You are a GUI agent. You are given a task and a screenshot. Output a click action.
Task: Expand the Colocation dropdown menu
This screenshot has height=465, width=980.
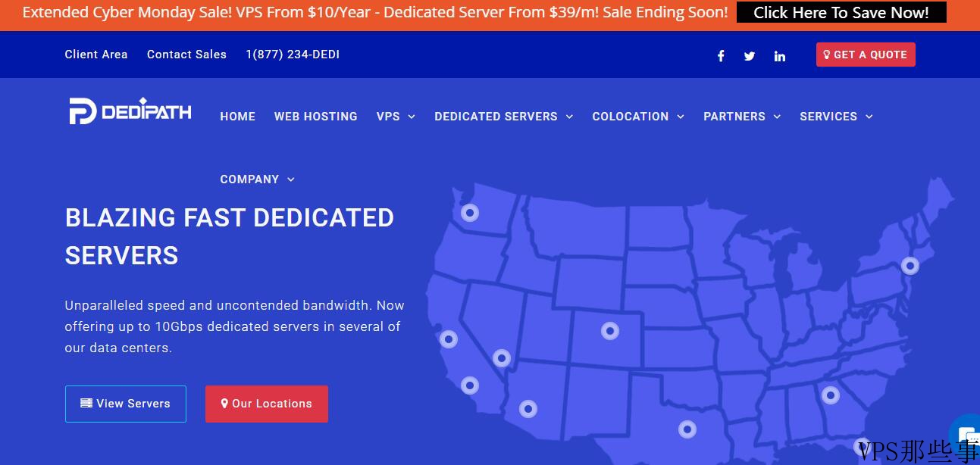[x=638, y=117]
